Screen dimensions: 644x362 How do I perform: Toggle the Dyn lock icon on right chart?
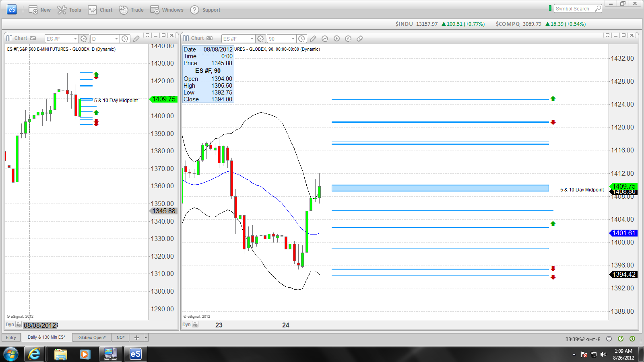click(x=195, y=325)
